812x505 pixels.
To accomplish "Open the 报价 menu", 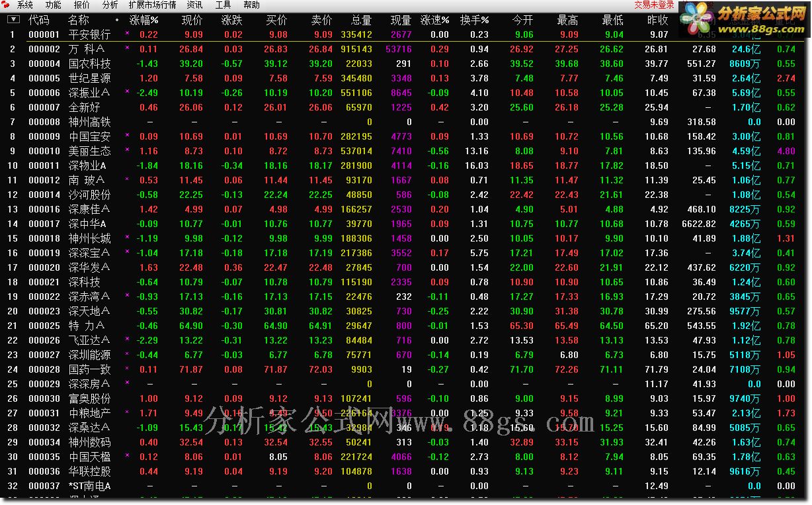I will pos(82,5).
